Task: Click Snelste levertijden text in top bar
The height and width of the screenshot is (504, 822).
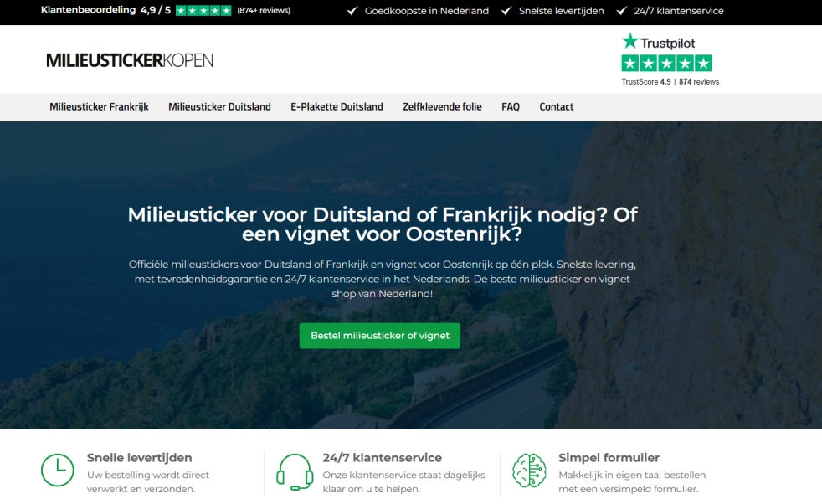Action: pos(562,11)
